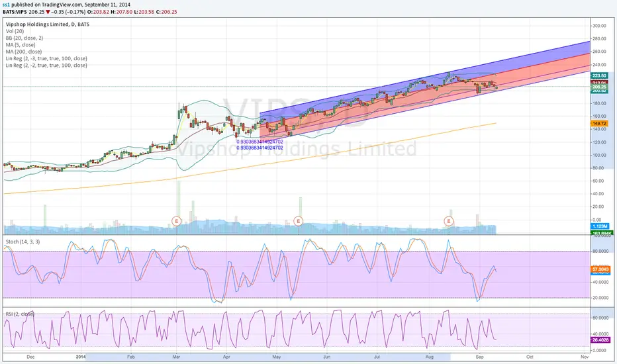617x364 pixels.
Task: Click 180.00 on the price axis
Action: [x=599, y=103]
